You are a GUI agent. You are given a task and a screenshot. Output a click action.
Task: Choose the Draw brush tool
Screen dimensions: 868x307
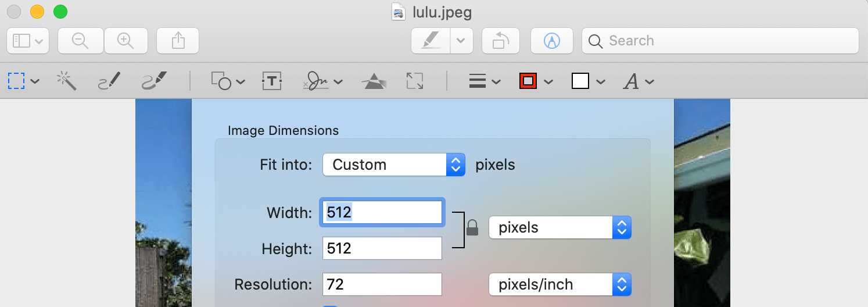[x=154, y=81]
